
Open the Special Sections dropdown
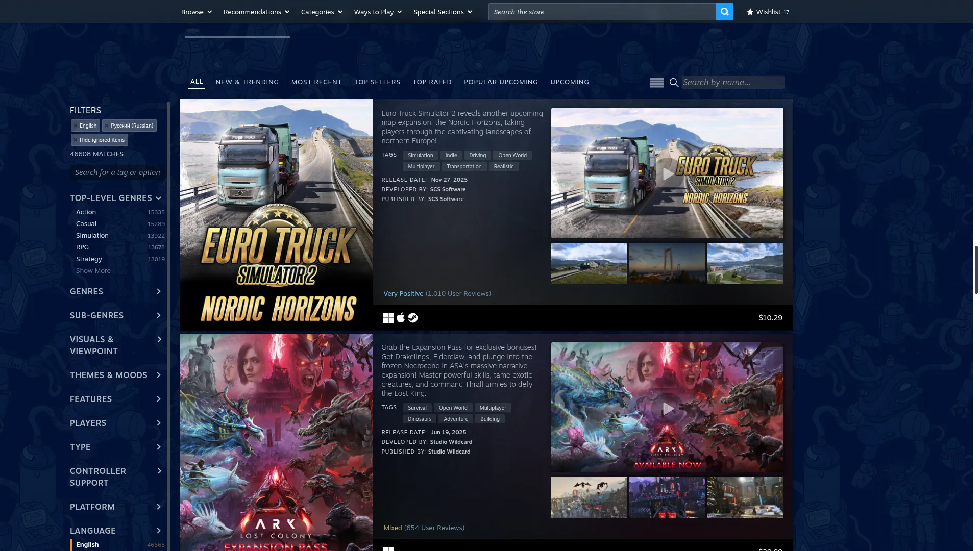443,12
